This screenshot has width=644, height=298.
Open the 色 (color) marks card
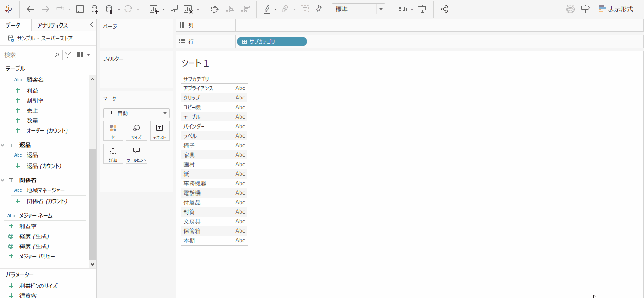tap(113, 131)
